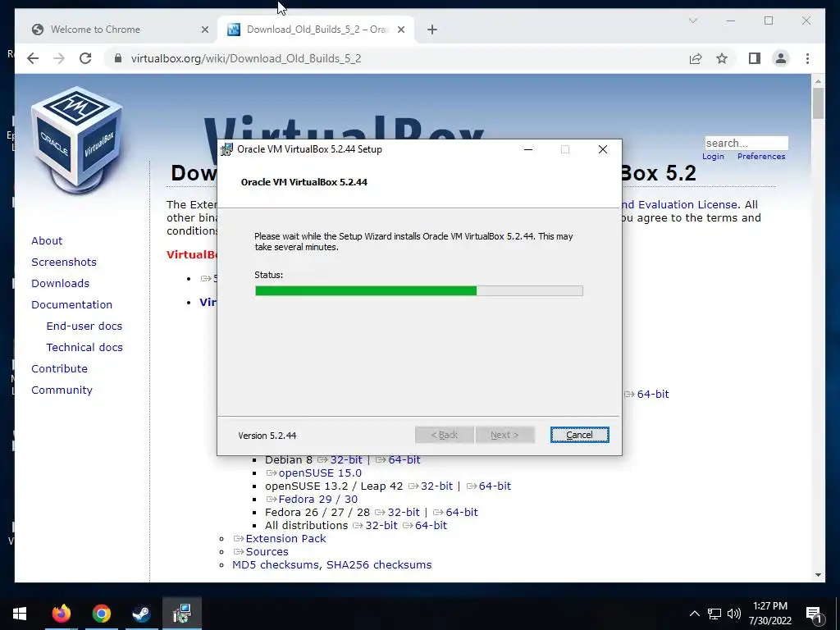The width and height of the screenshot is (840, 630).
Task: Open the Contribute sidebar link
Action: coord(59,369)
